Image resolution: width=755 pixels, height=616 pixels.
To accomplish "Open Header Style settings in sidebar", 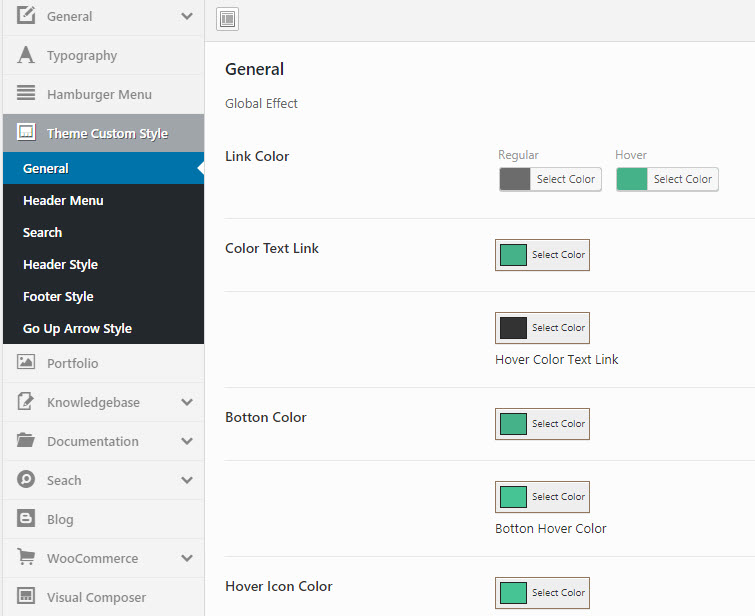I will click(60, 265).
